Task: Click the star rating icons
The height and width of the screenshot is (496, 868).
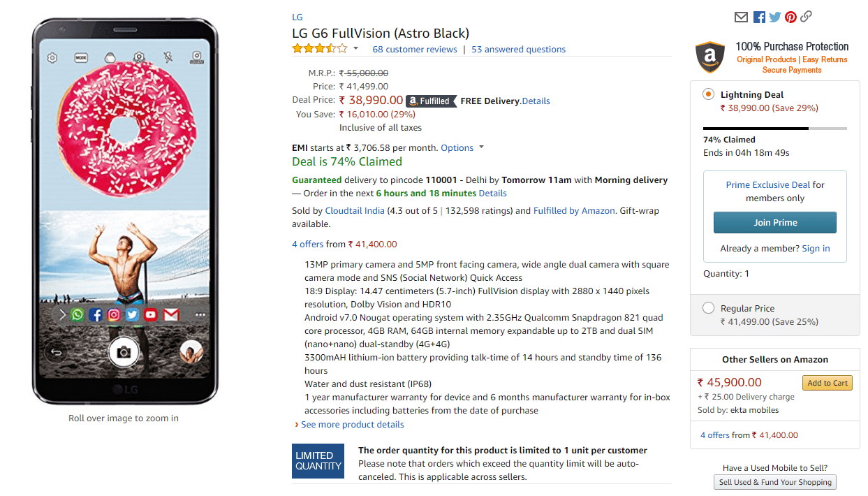Action: point(319,49)
